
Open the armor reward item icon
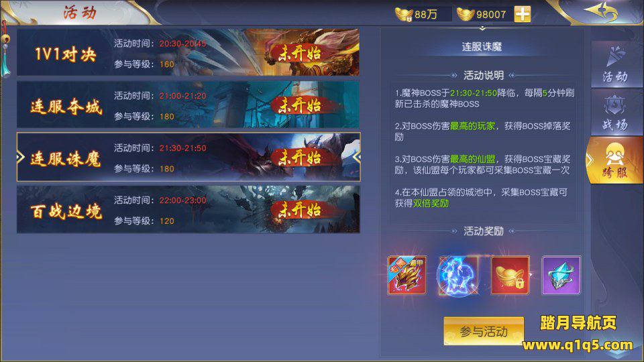407,275
